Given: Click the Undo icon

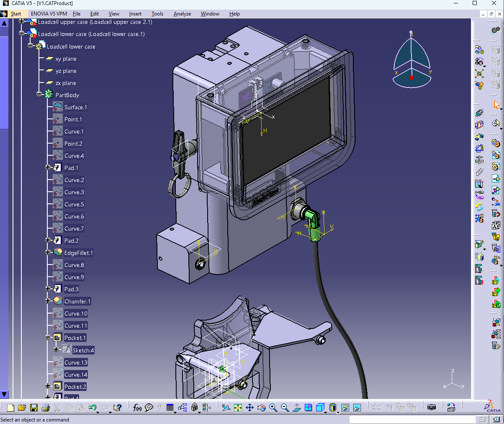Looking at the screenshot, I should (x=92, y=407).
